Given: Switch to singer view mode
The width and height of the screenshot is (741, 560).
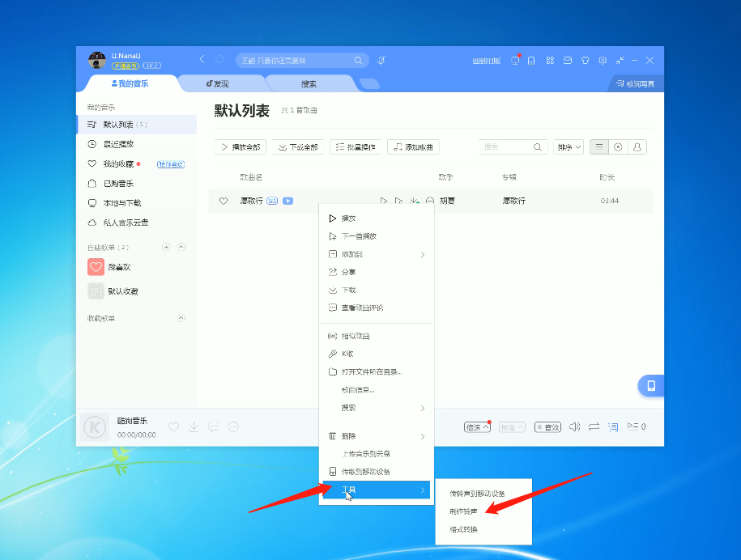Looking at the screenshot, I should pyautogui.click(x=637, y=146).
